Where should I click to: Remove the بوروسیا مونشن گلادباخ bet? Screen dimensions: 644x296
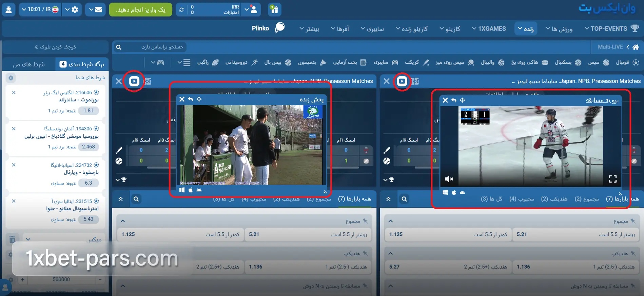(14, 129)
